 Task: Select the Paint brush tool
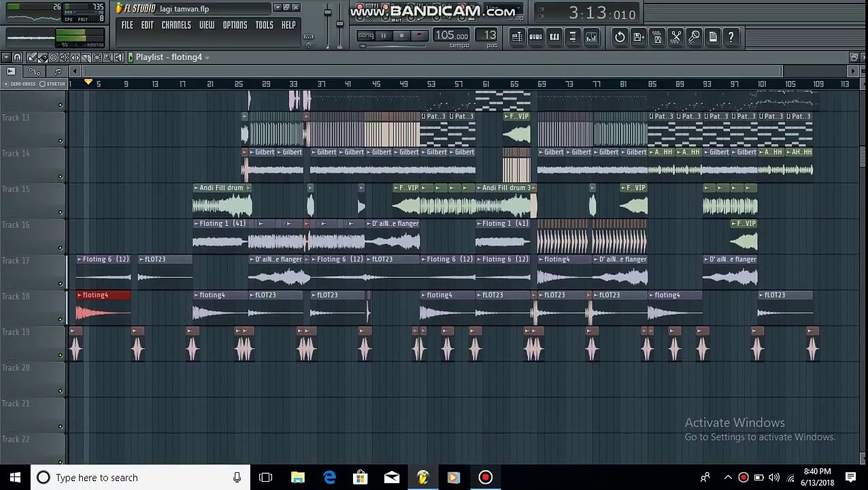click(x=43, y=57)
